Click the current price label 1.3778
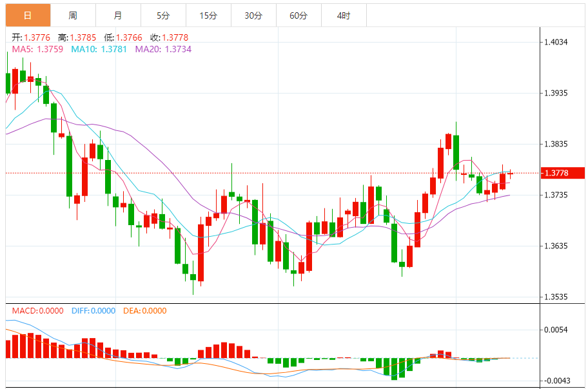 coord(562,173)
